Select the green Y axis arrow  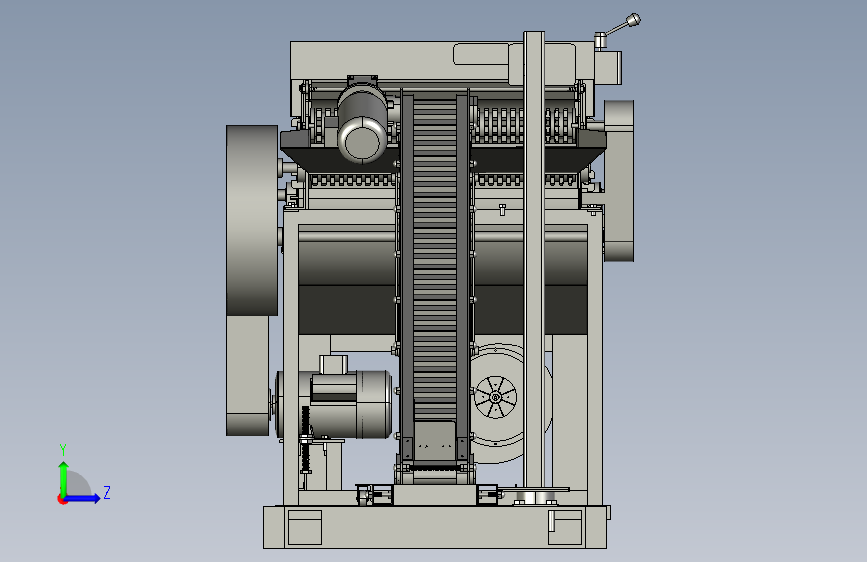point(64,477)
